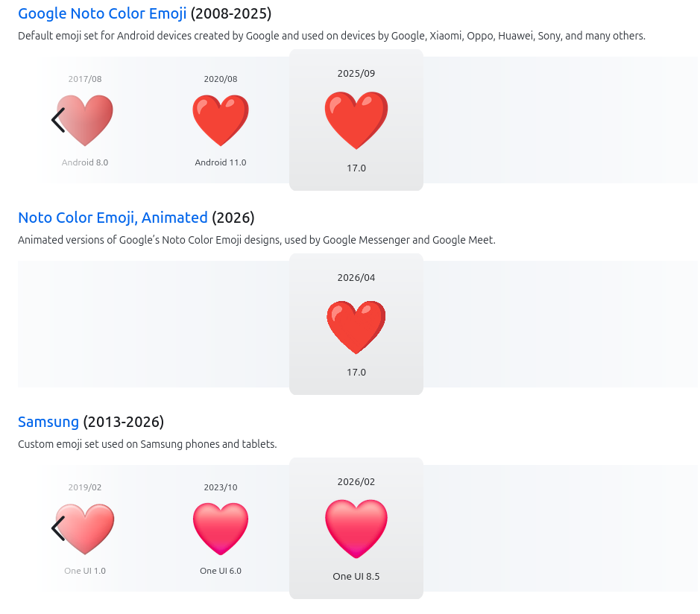Select the Google 2025/09 heart emoji

[356, 121]
